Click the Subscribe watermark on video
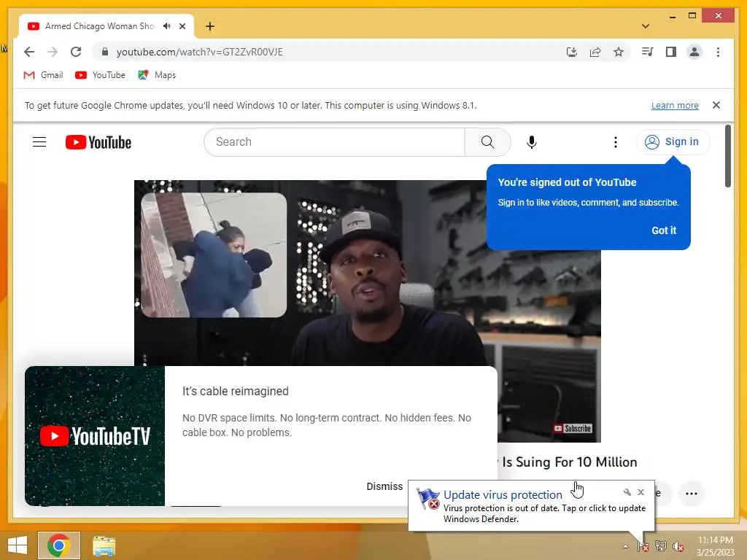The image size is (747, 560). 573,429
